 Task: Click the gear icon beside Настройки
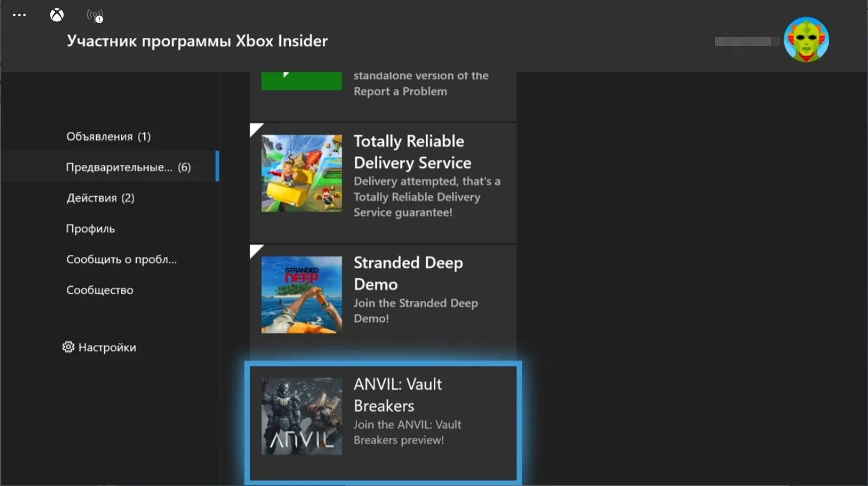click(68, 347)
